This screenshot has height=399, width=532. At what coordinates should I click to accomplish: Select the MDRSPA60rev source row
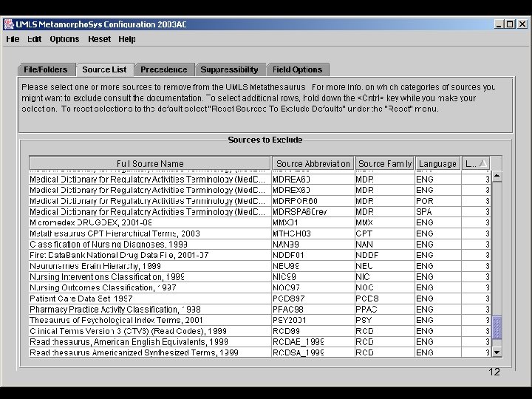260,212
